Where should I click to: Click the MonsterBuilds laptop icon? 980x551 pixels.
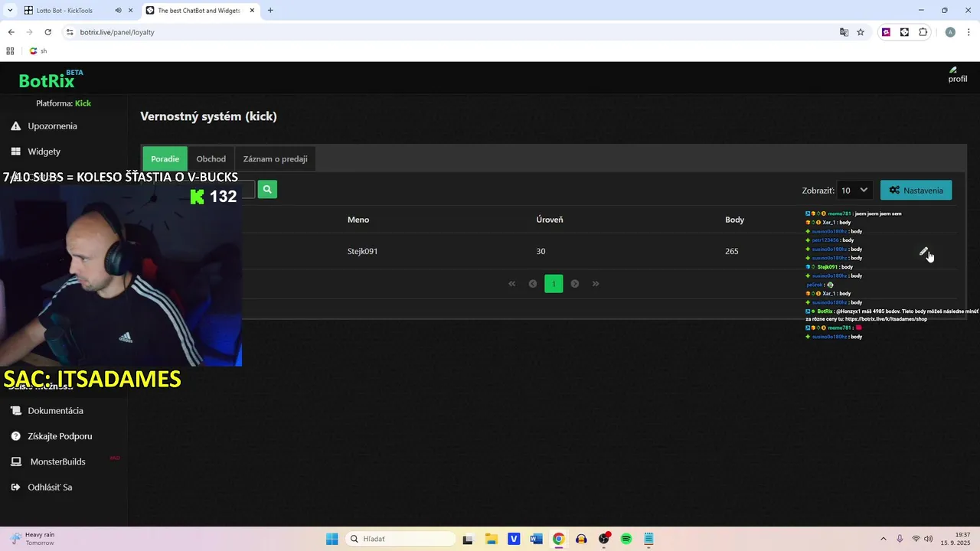coord(15,461)
